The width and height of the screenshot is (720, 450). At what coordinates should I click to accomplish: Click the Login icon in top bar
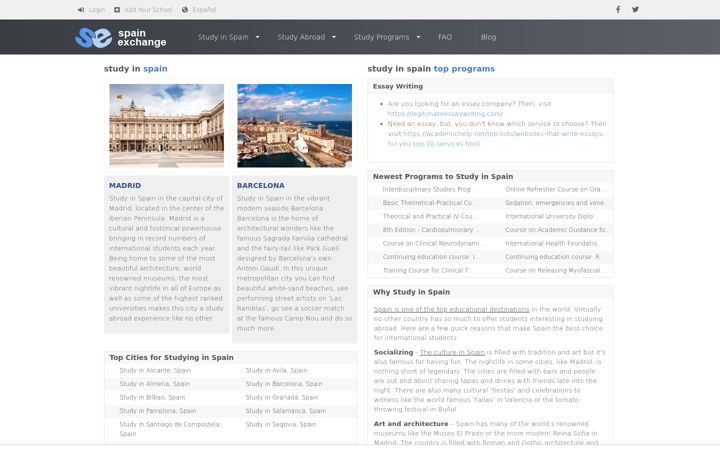pos(81,10)
